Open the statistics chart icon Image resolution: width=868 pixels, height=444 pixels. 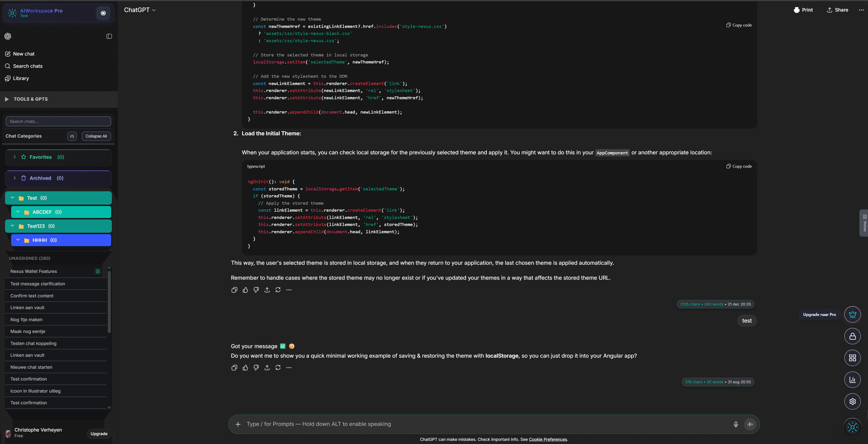[x=853, y=380]
